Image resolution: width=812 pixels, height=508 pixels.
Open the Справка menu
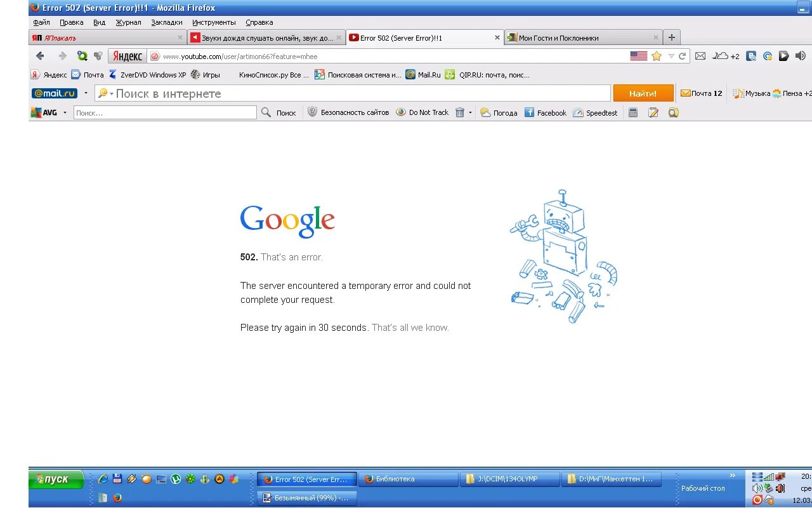[259, 22]
